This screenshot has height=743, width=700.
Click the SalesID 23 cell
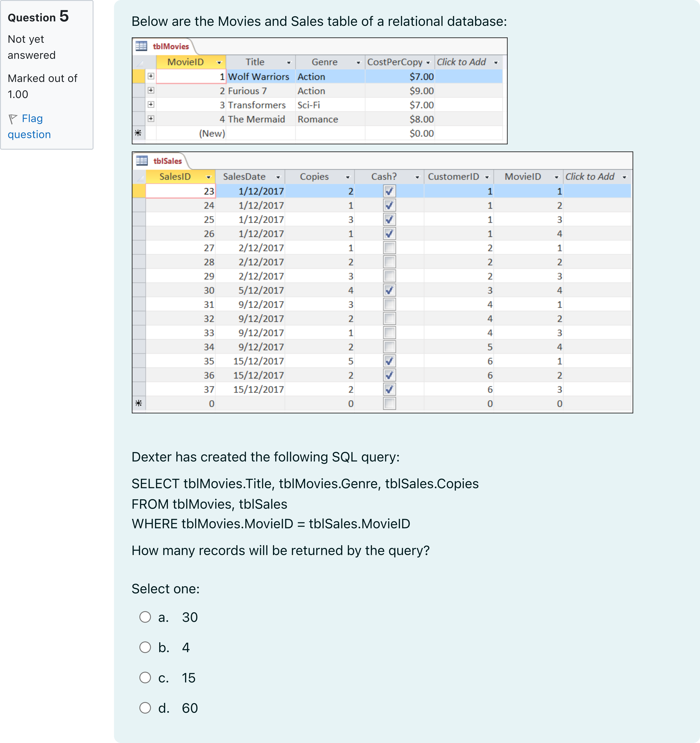(180, 191)
